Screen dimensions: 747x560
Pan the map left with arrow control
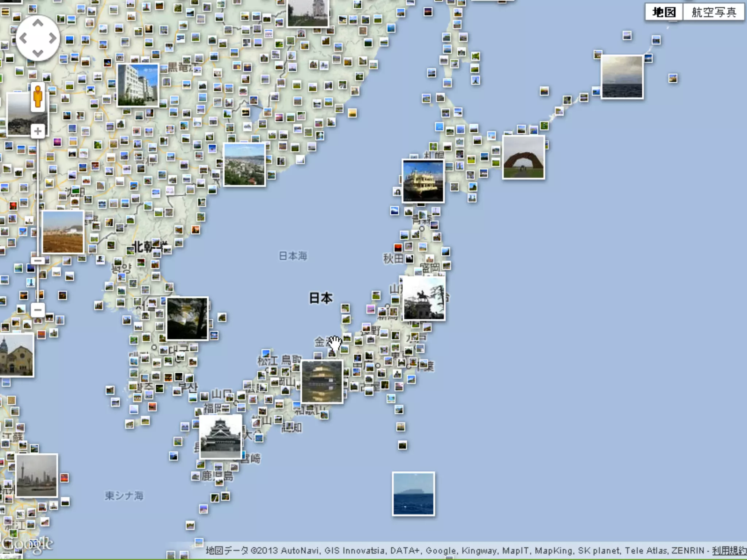pos(23,38)
